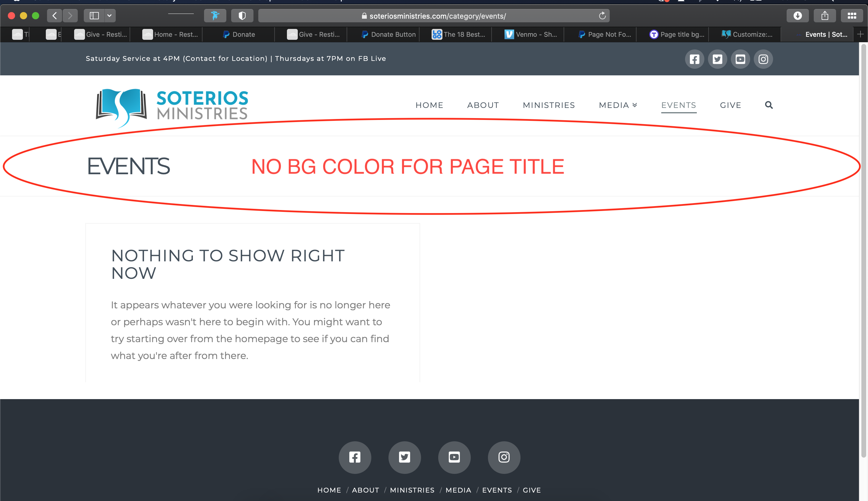The width and height of the screenshot is (868, 501).
Task: Open YouTube icon in top header
Action: (x=741, y=59)
